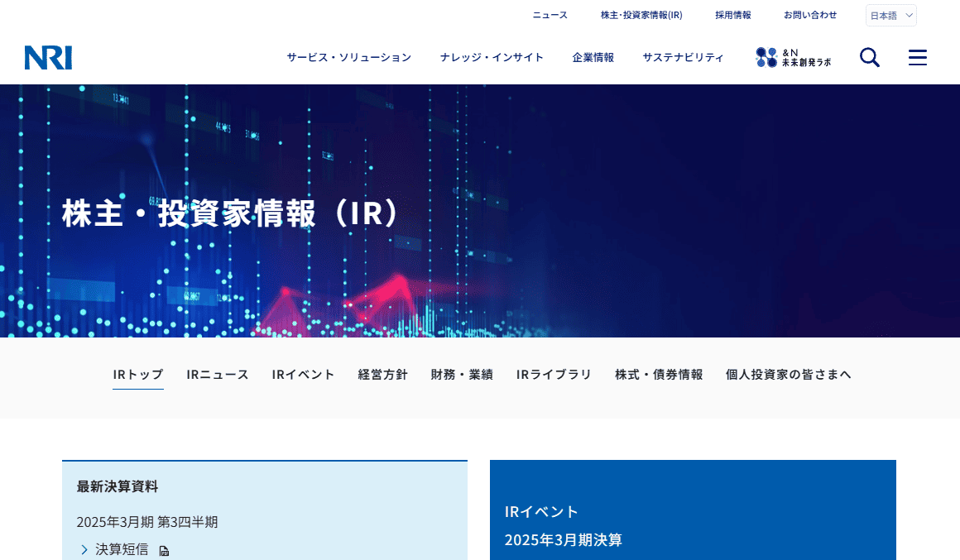Open the サービス・ソリューション menu

349,58
